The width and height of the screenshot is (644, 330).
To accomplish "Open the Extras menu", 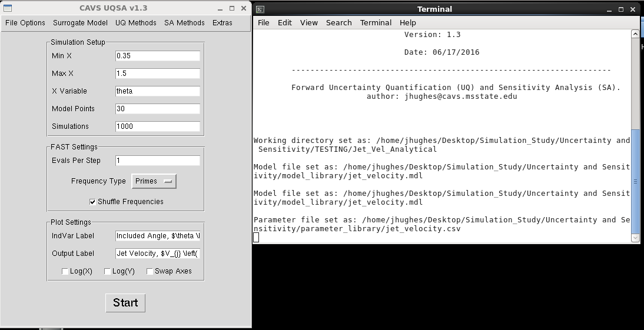I will 223,23.
